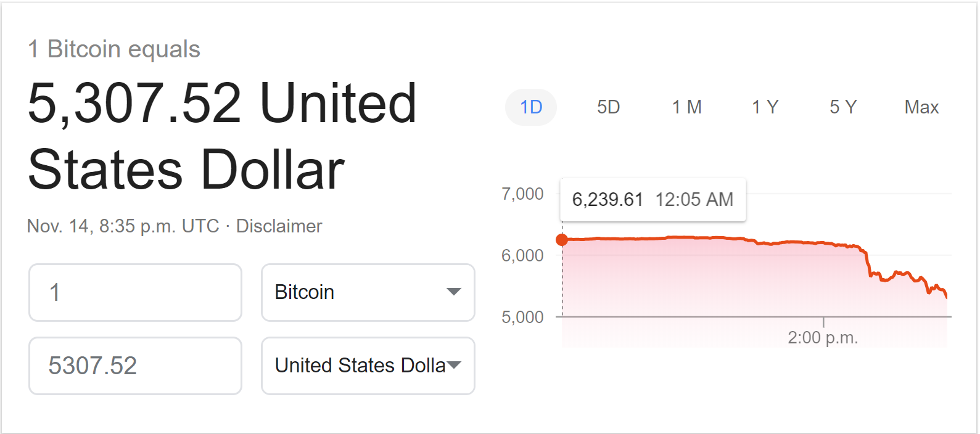Click the Nov. 14 UTC timestamp
This screenshot has height=434, width=980.
tap(123, 226)
